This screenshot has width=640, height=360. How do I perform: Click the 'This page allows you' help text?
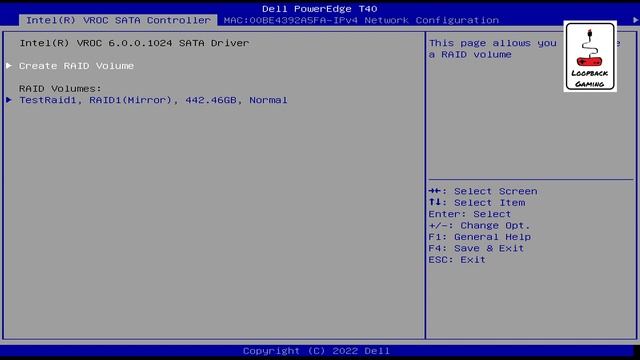click(493, 43)
